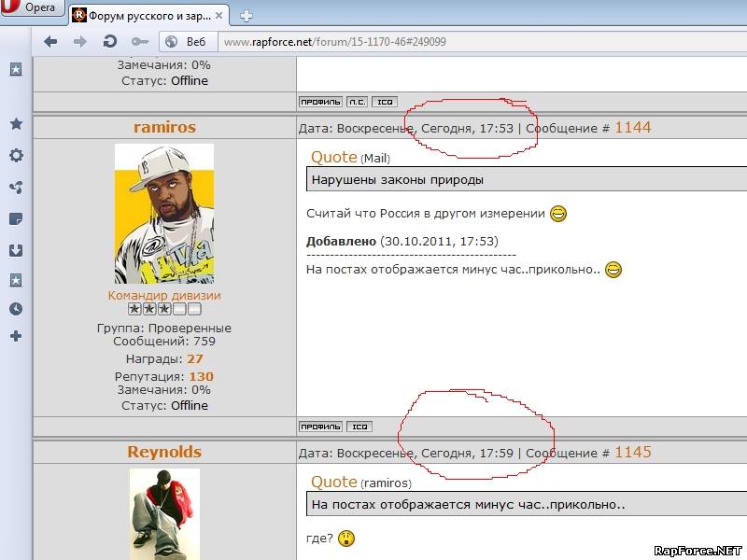Open the History clock sidebar panel
Screen dimensions: 747x560
(16, 309)
